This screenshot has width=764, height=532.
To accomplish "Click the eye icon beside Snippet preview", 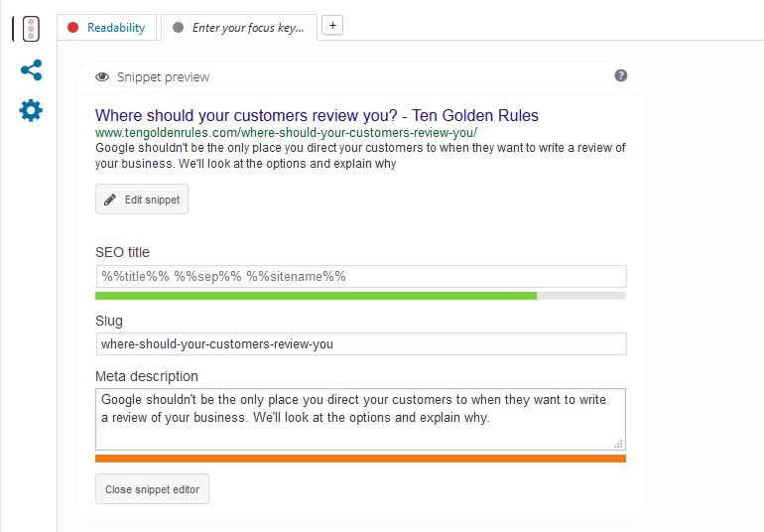I will tap(102, 77).
